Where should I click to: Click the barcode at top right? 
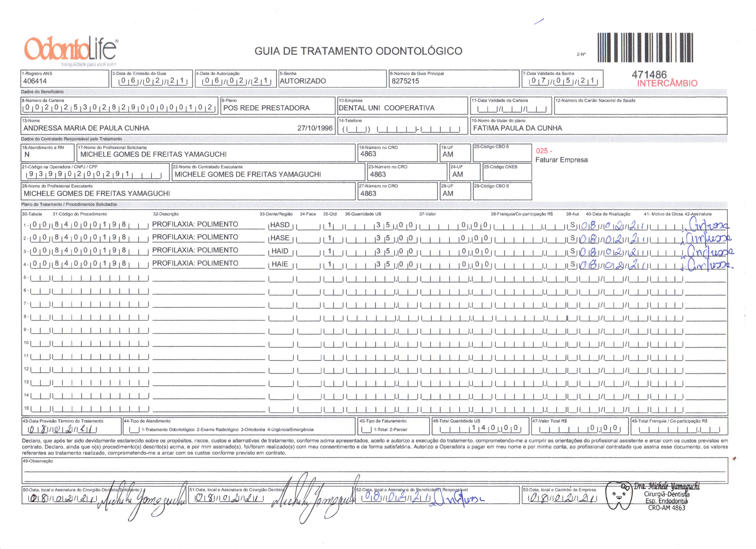click(645, 48)
